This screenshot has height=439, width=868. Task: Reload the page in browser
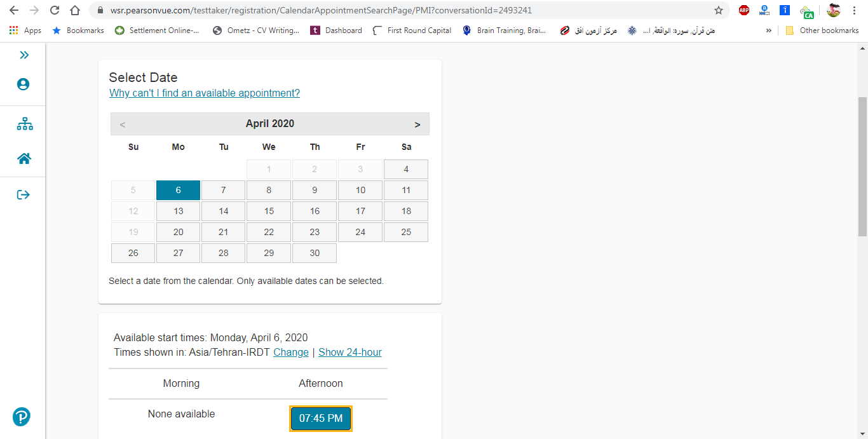click(55, 10)
